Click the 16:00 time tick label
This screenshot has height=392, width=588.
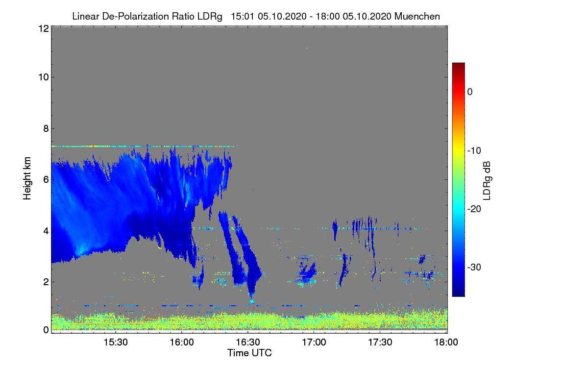pos(182,343)
